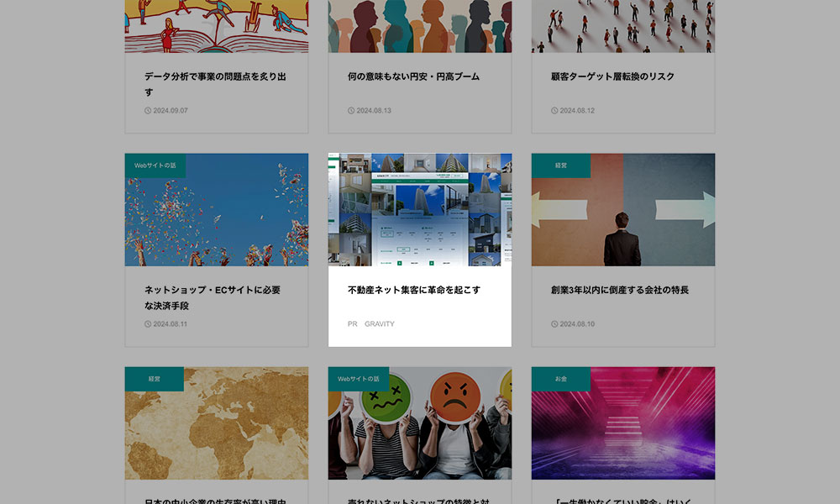Select Webサイトの話 tag on confetti image
840x504 pixels.
coord(155,165)
